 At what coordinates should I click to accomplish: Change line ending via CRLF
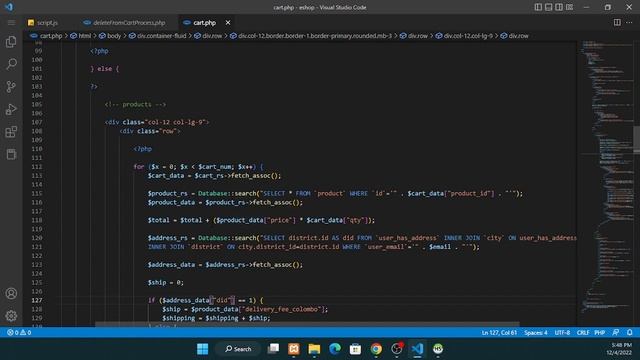(582, 333)
